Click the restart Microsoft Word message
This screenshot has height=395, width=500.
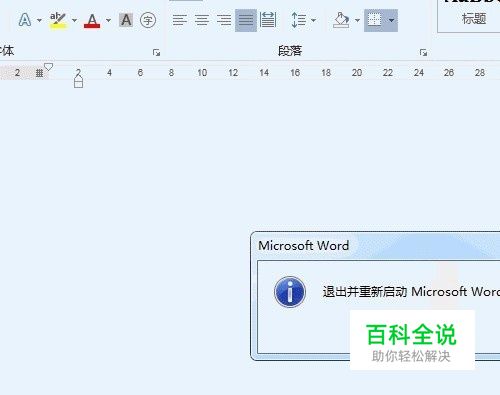tap(411, 292)
